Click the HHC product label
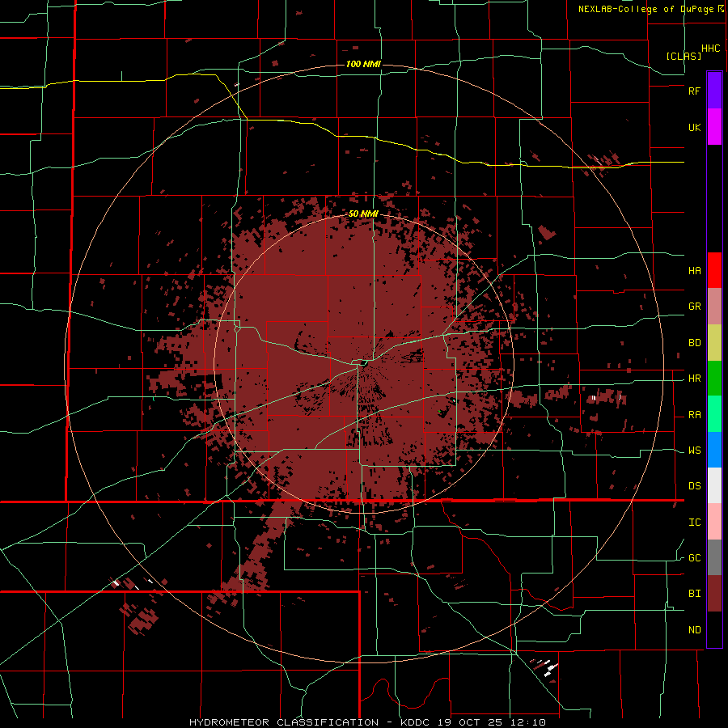Viewport: 728px width, 728px height. pos(711,49)
